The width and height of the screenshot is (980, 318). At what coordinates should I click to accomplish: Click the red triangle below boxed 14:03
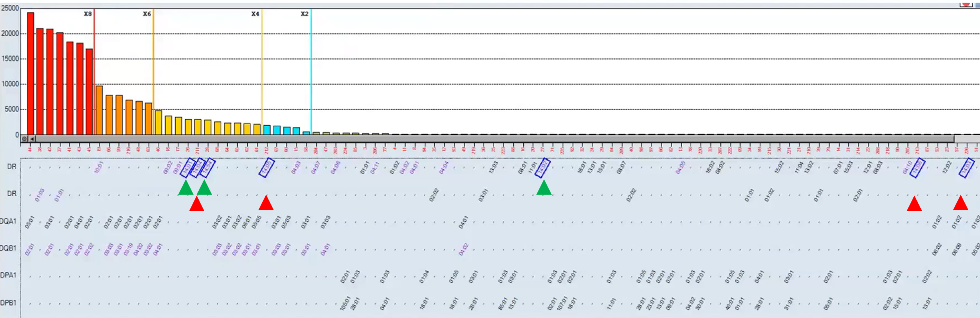coord(960,203)
